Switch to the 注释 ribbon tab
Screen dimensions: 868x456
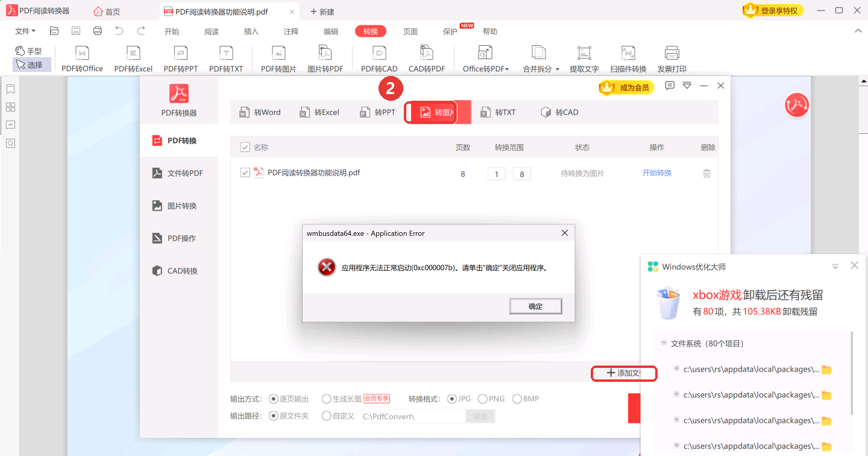point(291,31)
